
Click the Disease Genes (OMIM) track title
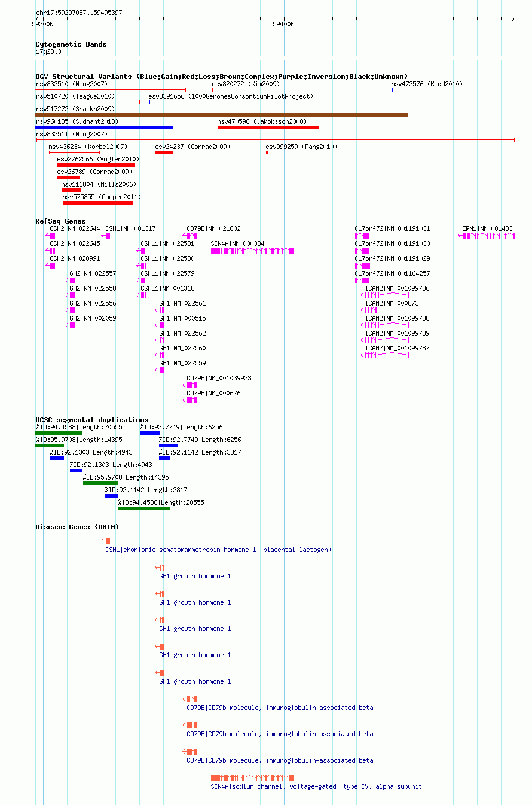coord(77,527)
